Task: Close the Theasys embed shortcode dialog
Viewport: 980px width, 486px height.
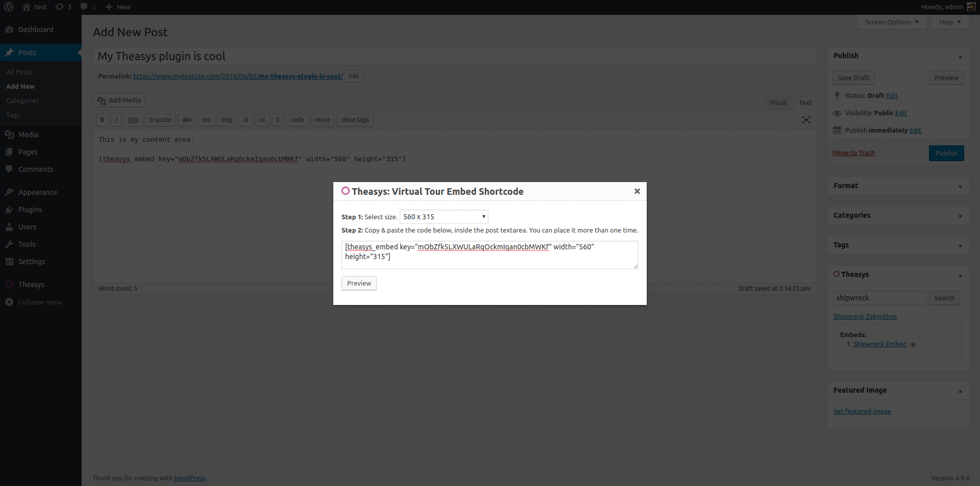Action: point(637,191)
